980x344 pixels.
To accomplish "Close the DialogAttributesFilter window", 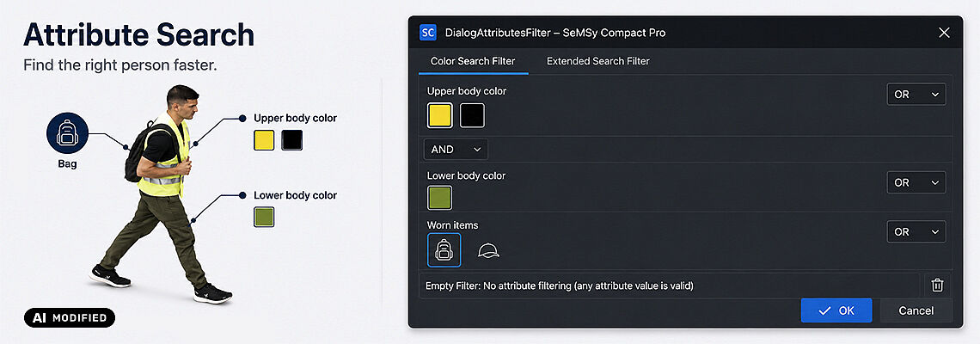I will click(x=945, y=33).
